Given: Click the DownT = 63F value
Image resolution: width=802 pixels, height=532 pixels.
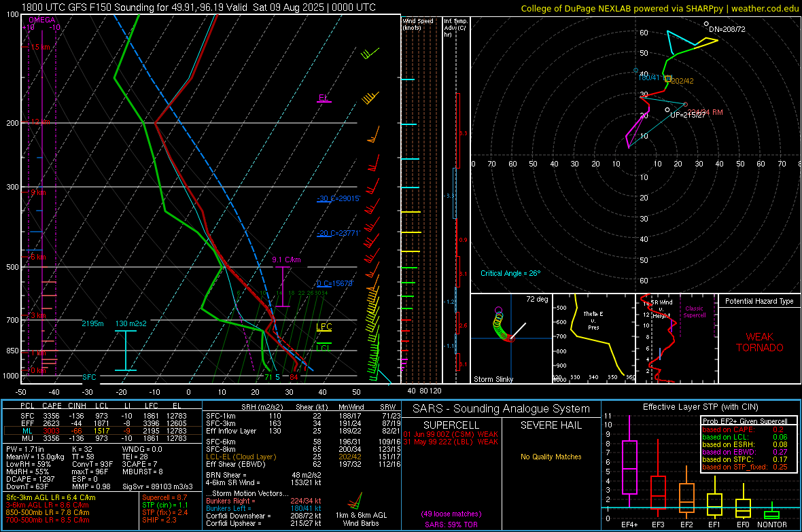Looking at the screenshot, I should coord(27,487).
